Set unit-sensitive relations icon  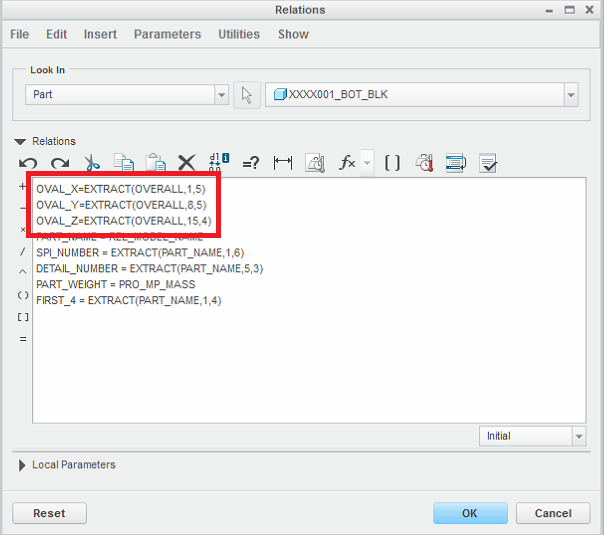pyautogui.click(x=315, y=163)
